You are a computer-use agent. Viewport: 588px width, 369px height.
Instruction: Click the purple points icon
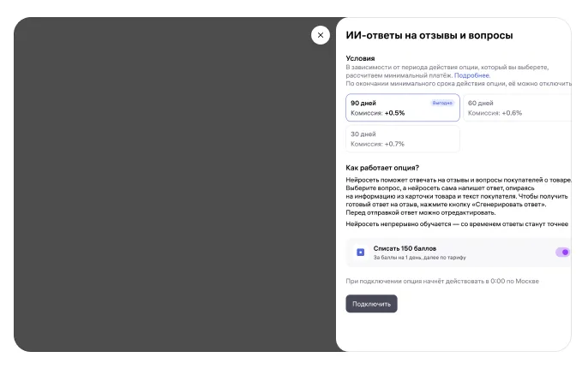click(361, 253)
